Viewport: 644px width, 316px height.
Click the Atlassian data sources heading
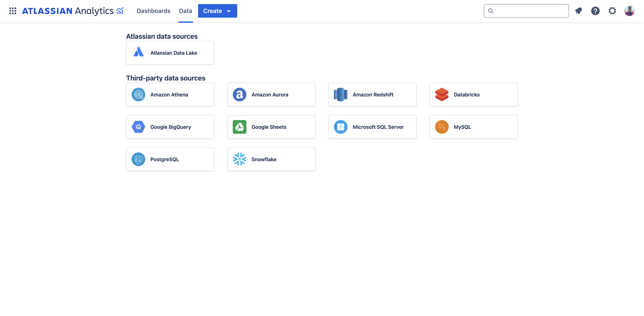162,36
